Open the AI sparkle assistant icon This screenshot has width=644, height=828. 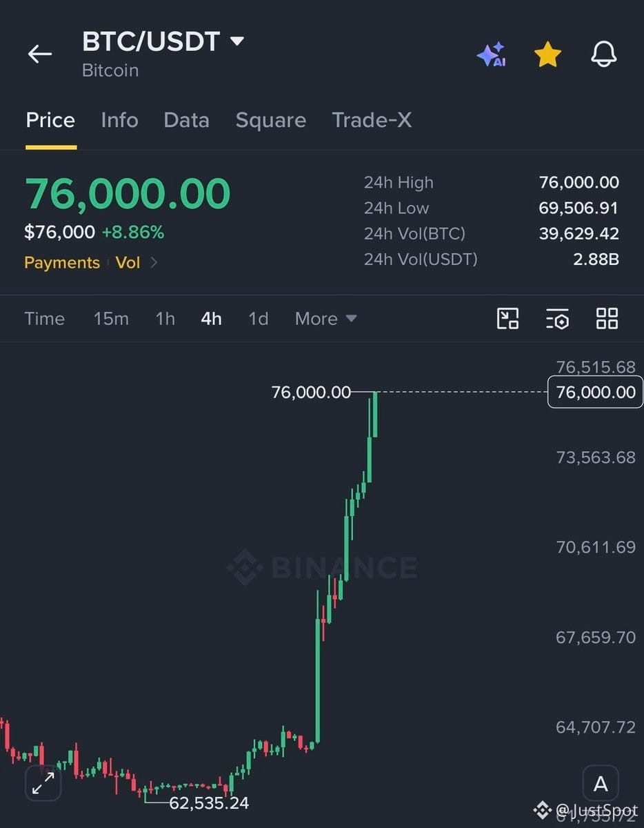point(492,55)
